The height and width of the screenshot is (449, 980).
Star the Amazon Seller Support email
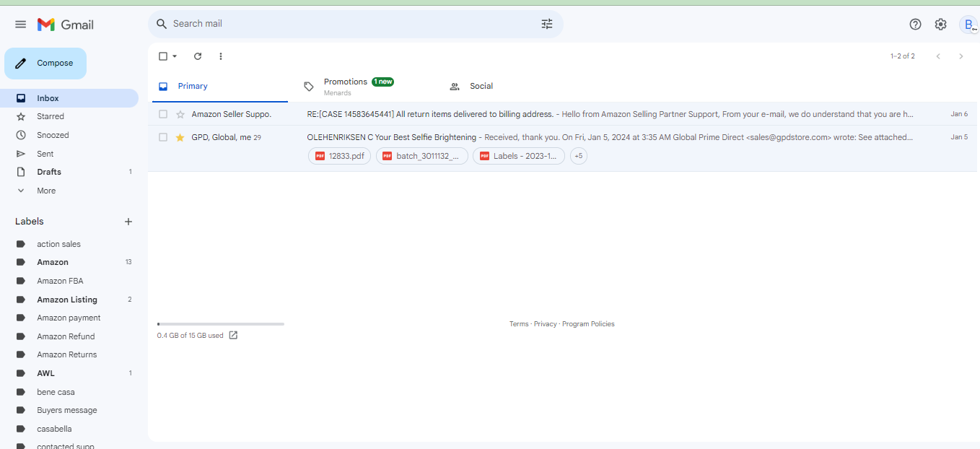(180, 114)
